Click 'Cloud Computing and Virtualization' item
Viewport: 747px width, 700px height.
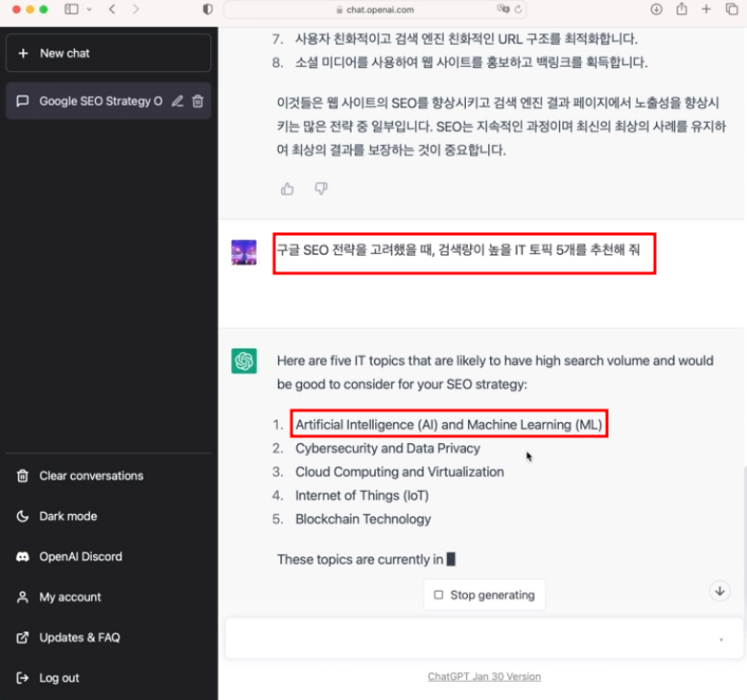(399, 472)
